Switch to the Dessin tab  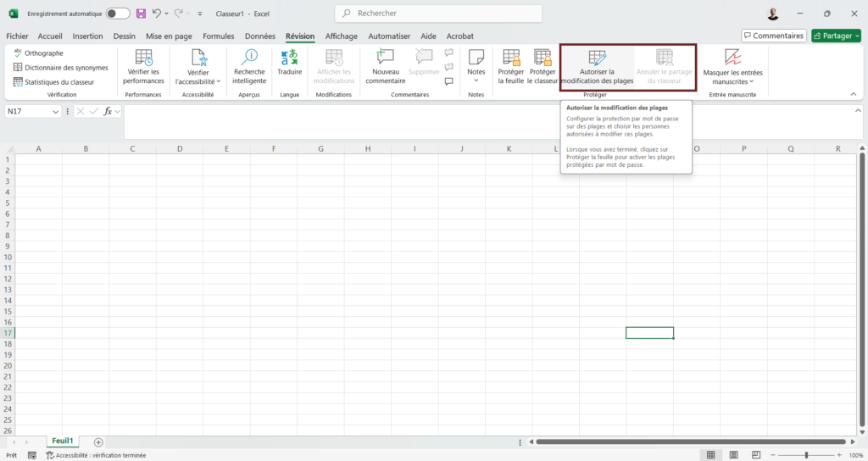pyautogui.click(x=124, y=36)
